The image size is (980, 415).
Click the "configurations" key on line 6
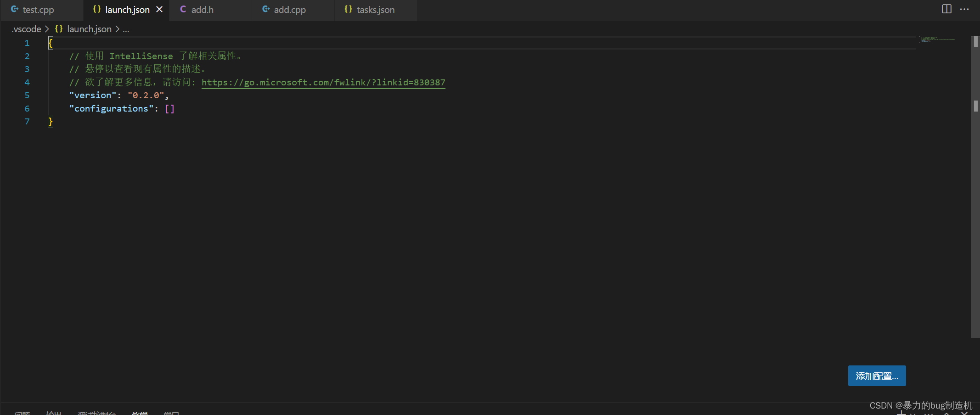pos(111,108)
